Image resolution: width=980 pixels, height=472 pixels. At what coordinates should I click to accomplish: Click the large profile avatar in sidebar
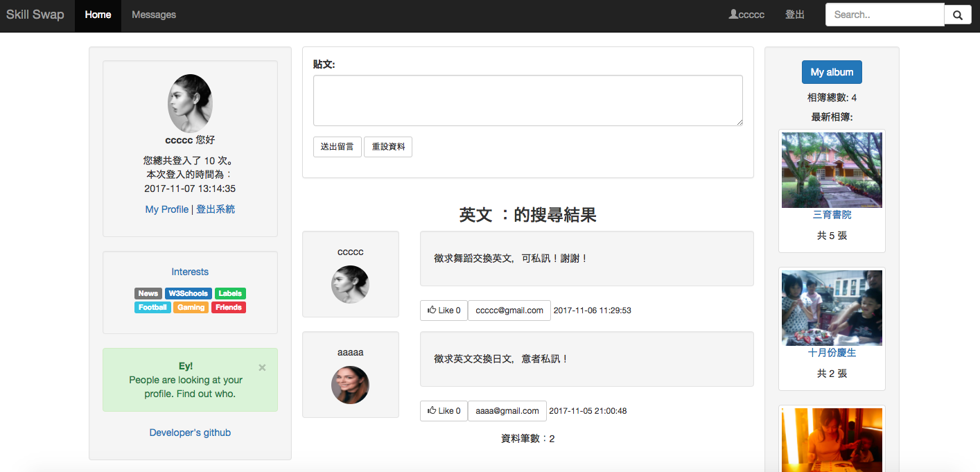[190, 103]
